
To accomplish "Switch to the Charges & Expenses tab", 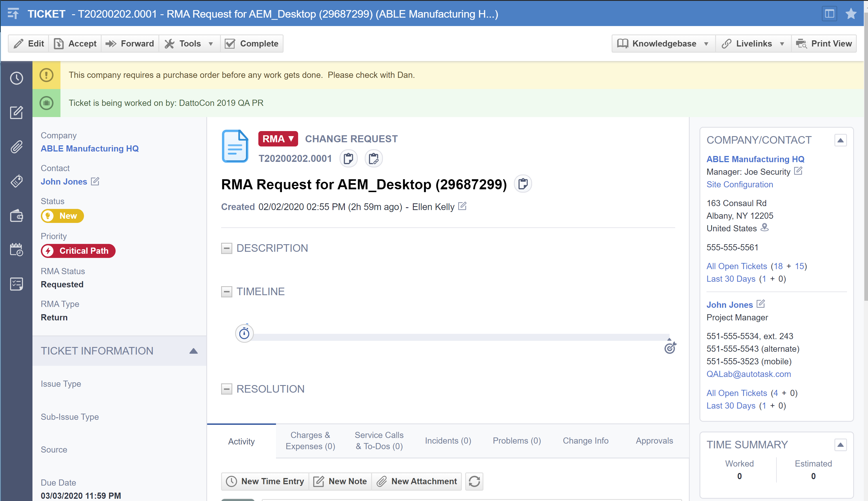I will coord(310,441).
